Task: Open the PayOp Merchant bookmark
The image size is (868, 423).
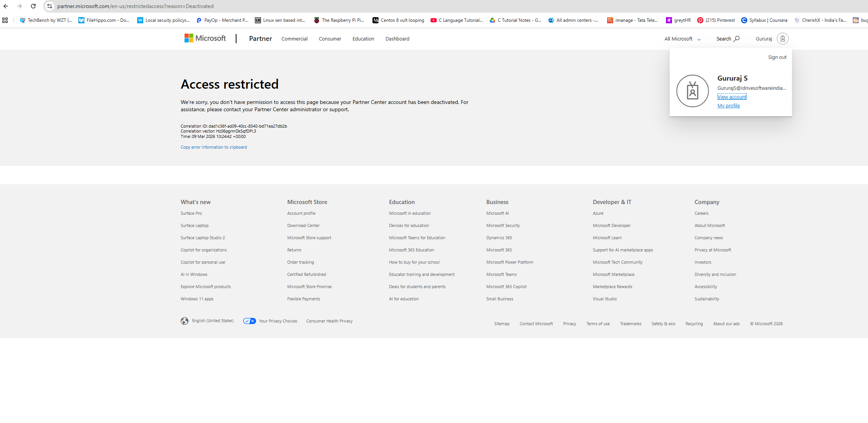Action: click(222, 20)
